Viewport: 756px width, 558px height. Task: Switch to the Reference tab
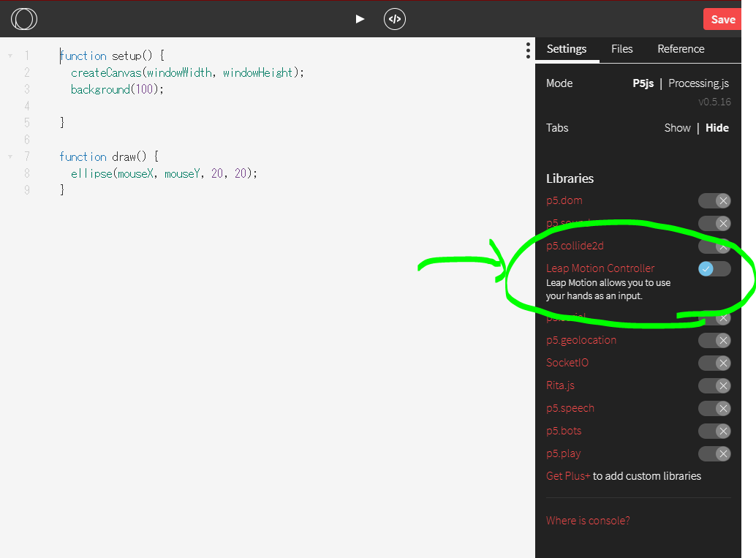pyautogui.click(x=680, y=49)
